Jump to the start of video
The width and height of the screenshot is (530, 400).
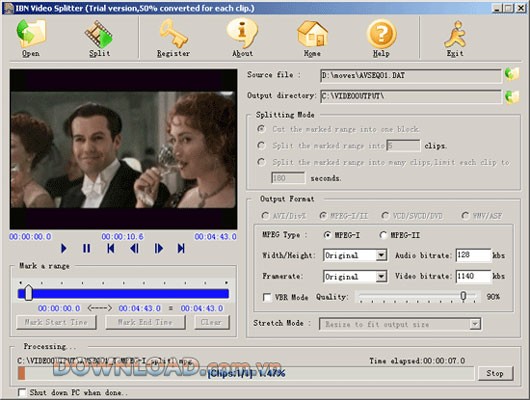point(111,249)
